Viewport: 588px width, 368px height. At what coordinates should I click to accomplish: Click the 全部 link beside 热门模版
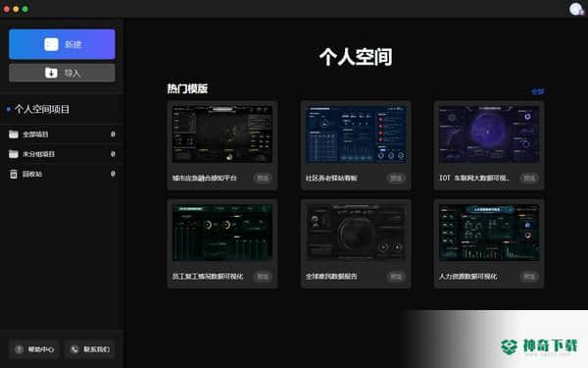(x=538, y=91)
